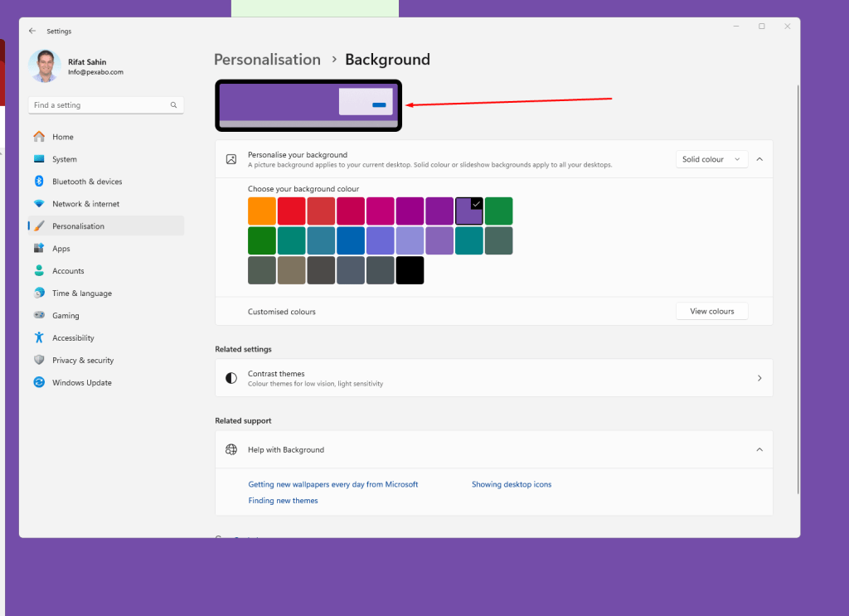Click the Personalisation paintbrush icon

tap(39, 226)
